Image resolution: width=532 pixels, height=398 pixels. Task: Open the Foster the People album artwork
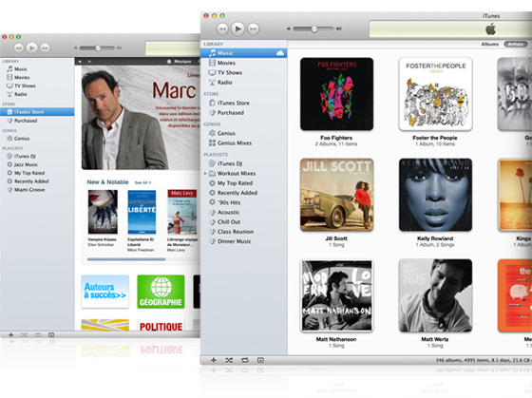(435, 94)
